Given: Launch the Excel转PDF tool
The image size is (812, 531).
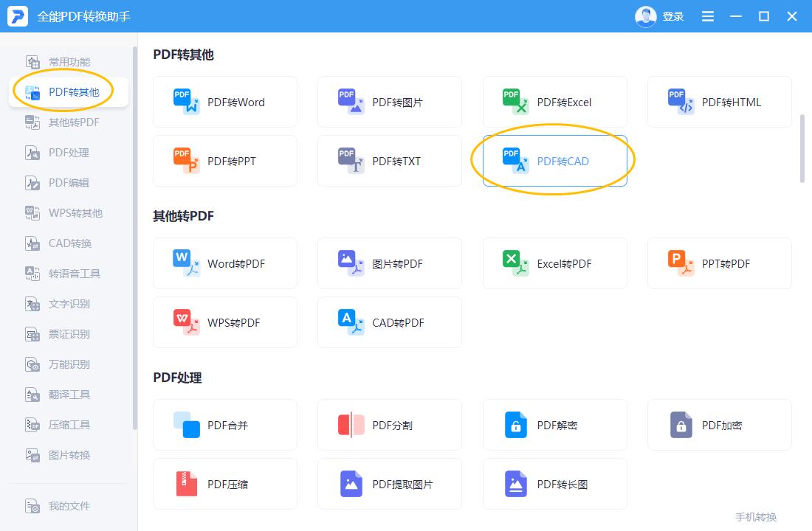Looking at the screenshot, I should pyautogui.click(x=554, y=263).
